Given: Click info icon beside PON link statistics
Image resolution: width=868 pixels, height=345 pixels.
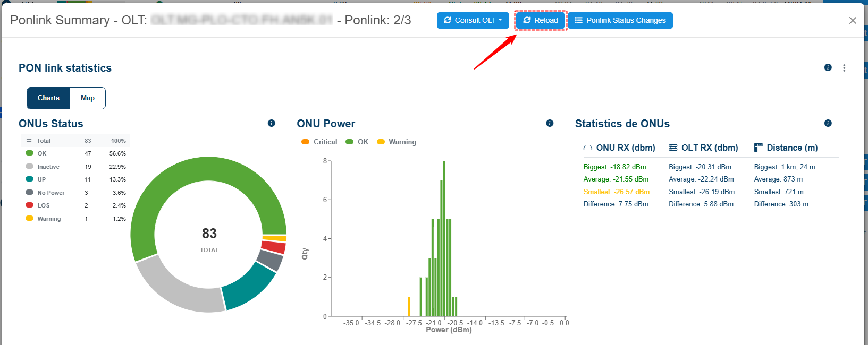Looking at the screenshot, I should pos(828,67).
